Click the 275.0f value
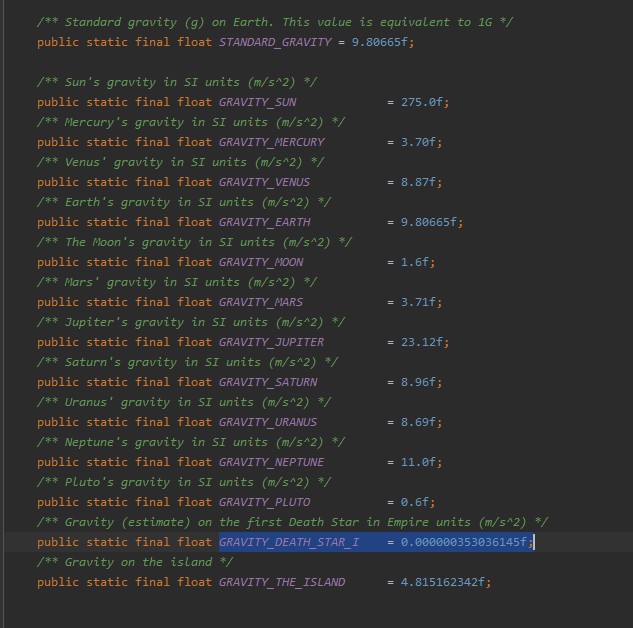The image size is (633, 628). pos(421,102)
